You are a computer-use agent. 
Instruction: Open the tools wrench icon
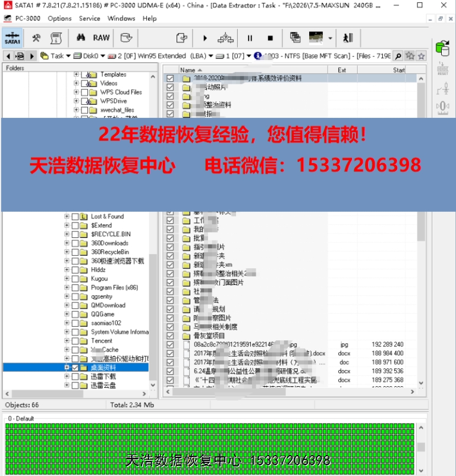pos(36,38)
